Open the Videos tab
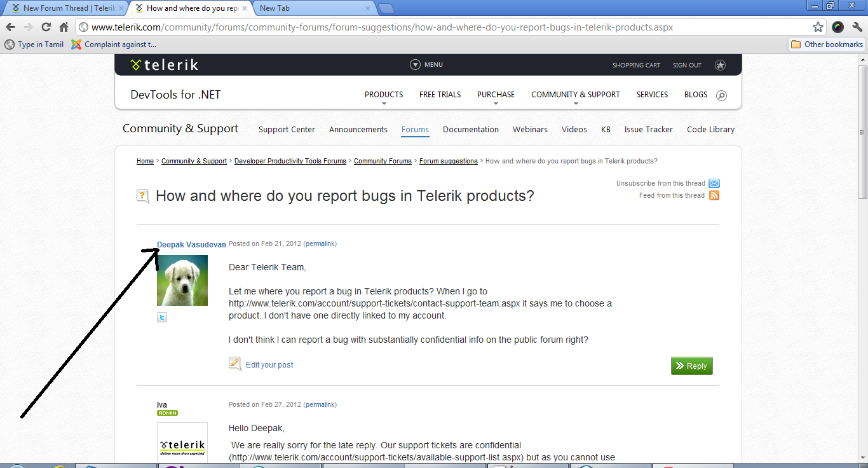 point(574,129)
